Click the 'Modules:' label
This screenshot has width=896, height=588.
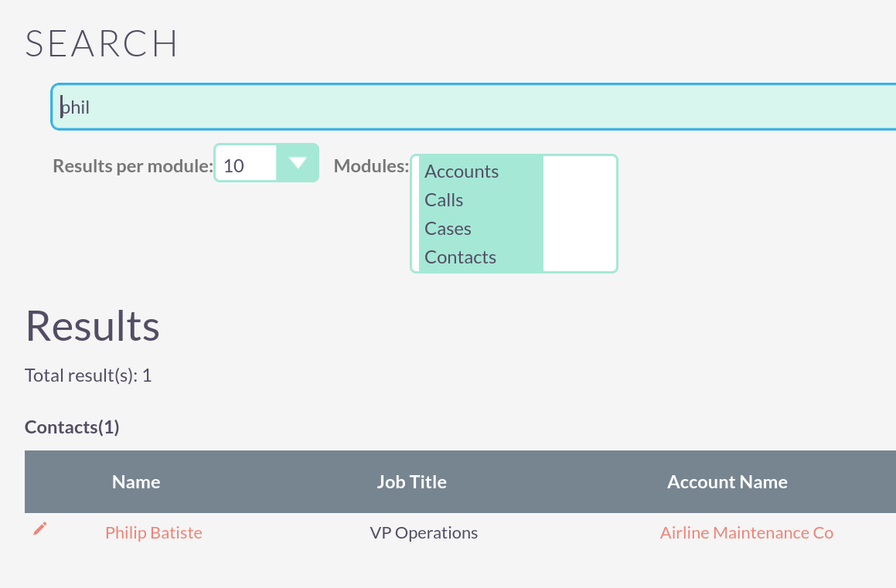click(371, 166)
